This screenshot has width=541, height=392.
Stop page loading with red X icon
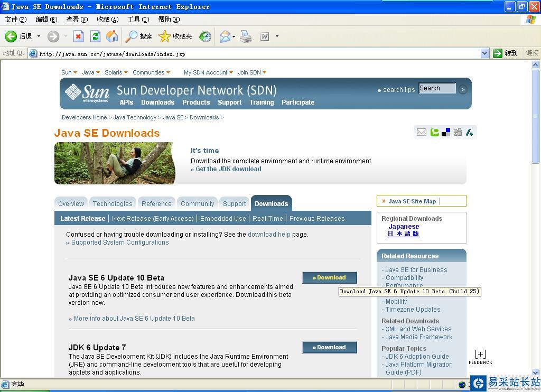tap(78, 36)
